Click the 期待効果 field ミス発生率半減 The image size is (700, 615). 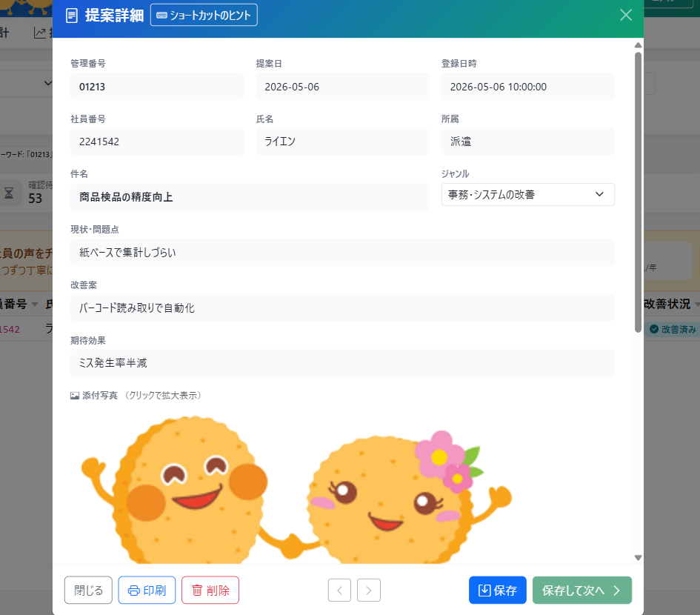point(342,363)
